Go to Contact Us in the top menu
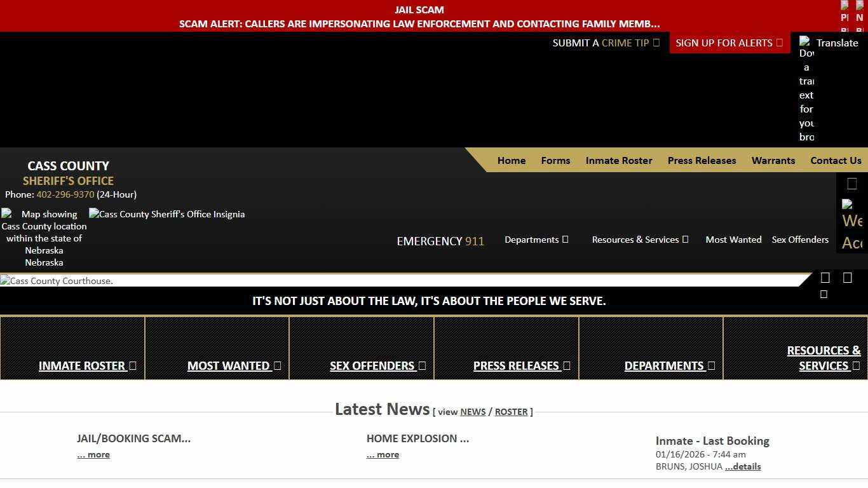The image size is (868, 488). (836, 160)
